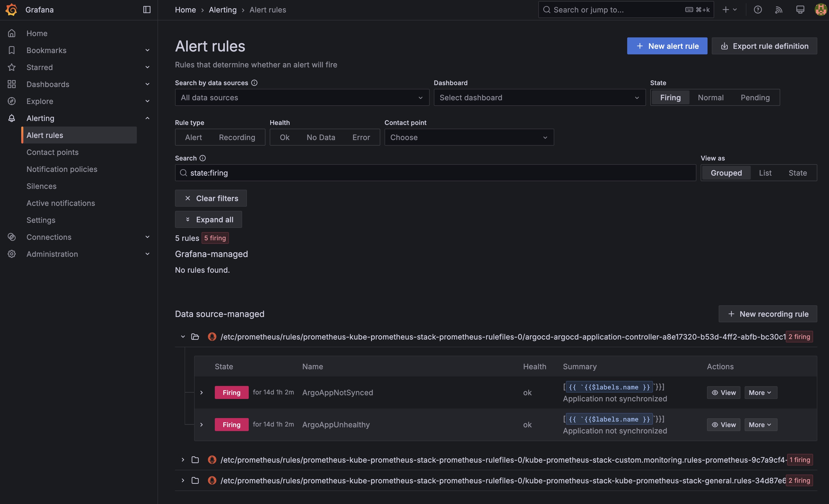Image resolution: width=829 pixels, height=504 pixels.
Task: Select the No Data health filter
Action: pyautogui.click(x=320, y=137)
